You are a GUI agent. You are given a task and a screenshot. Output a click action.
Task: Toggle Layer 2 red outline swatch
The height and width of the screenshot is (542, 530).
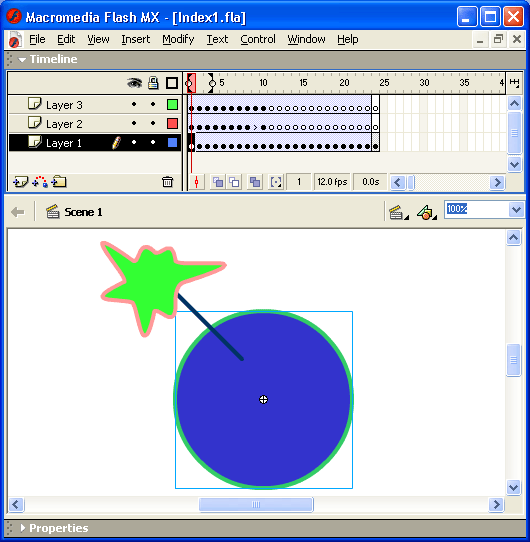click(172, 123)
